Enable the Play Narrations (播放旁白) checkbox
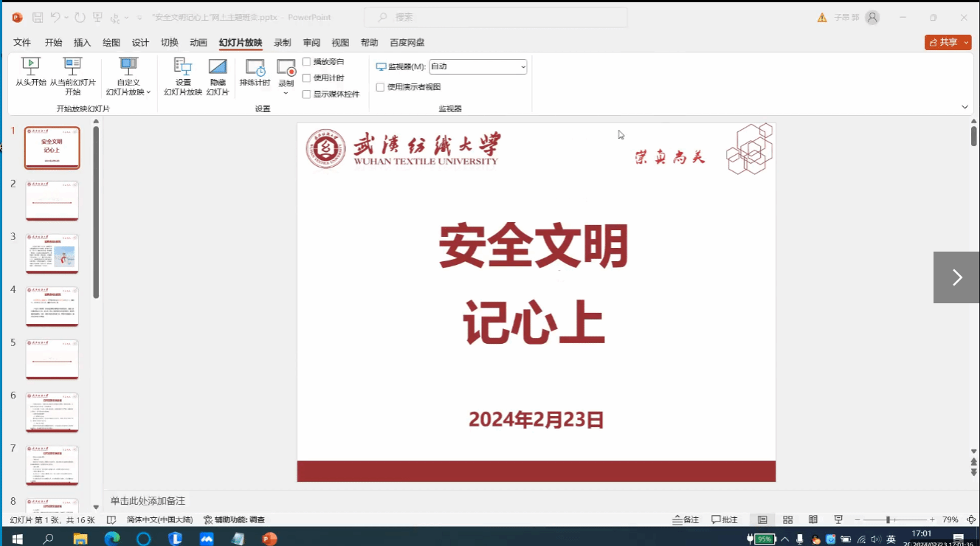 [x=307, y=62]
